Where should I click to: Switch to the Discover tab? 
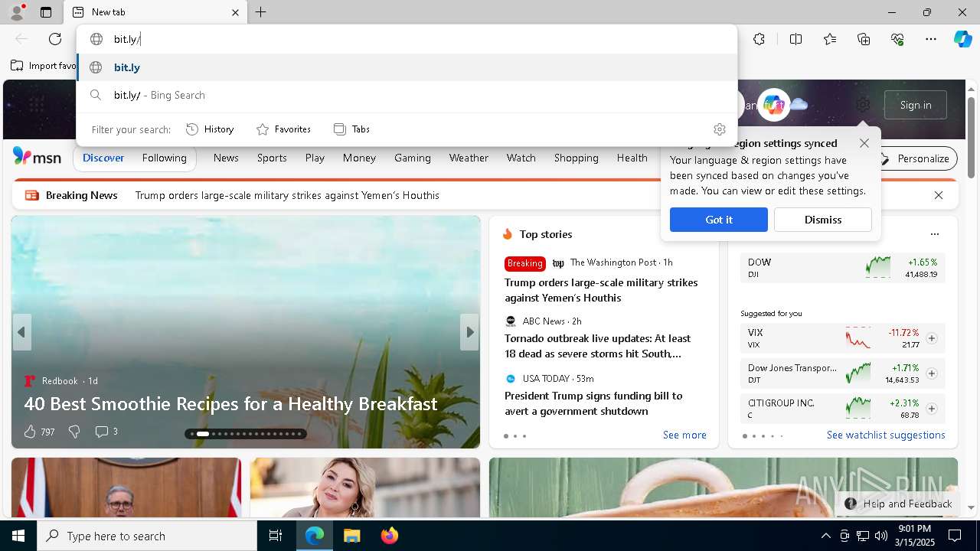coord(103,158)
